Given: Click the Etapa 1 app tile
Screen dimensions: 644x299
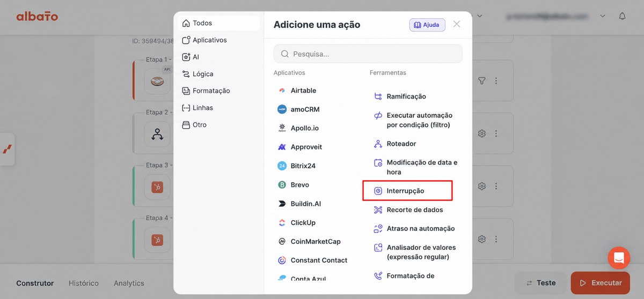Looking at the screenshot, I should pyautogui.click(x=157, y=81).
